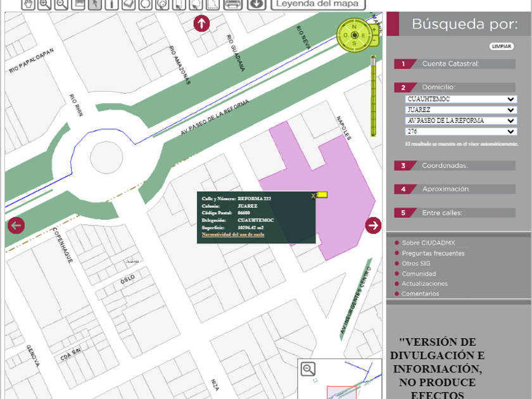Click the 10296.42 m2 superficie value
This screenshot has height=399, width=532.
tap(251, 227)
